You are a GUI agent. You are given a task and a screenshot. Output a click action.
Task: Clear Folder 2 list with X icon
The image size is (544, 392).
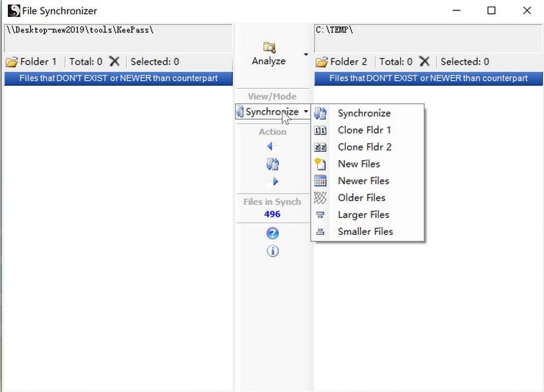[424, 62]
